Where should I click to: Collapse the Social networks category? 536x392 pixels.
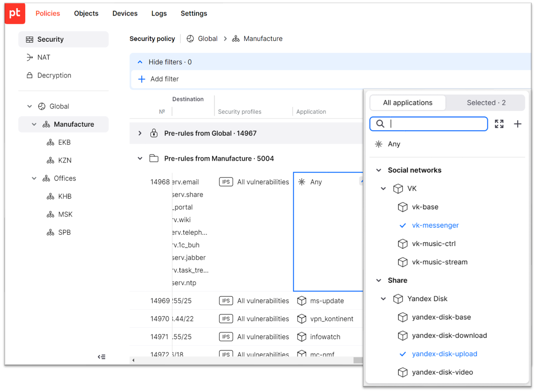tap(379, 170)
